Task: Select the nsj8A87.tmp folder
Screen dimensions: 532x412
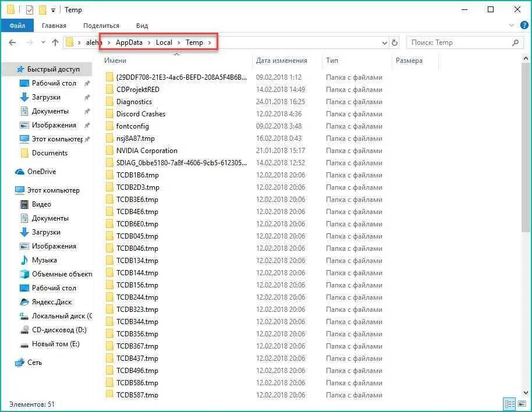Action: 136,138
